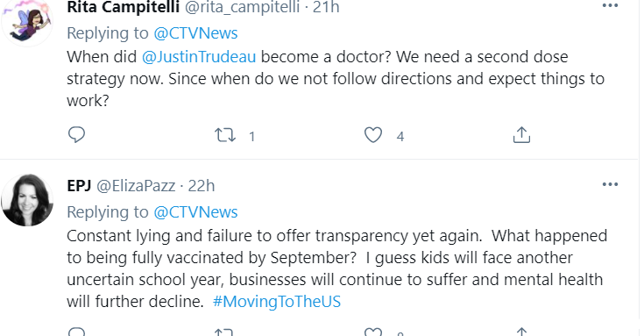
Task: Like EPJ's tweet
Action: tap(373, 332)
